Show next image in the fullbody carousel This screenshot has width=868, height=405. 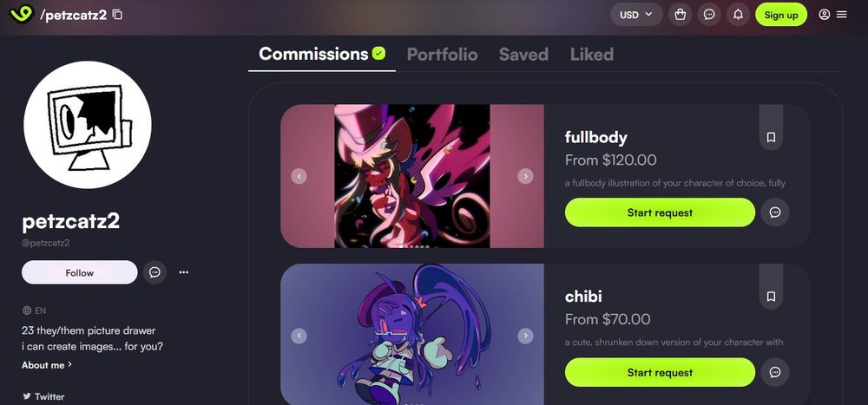pyautogui.click(x=525, y=176)
